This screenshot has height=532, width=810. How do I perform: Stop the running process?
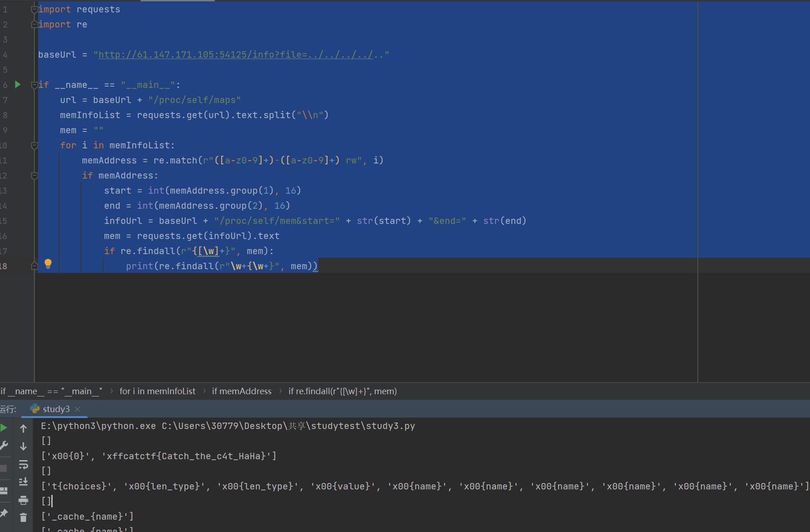3,468
